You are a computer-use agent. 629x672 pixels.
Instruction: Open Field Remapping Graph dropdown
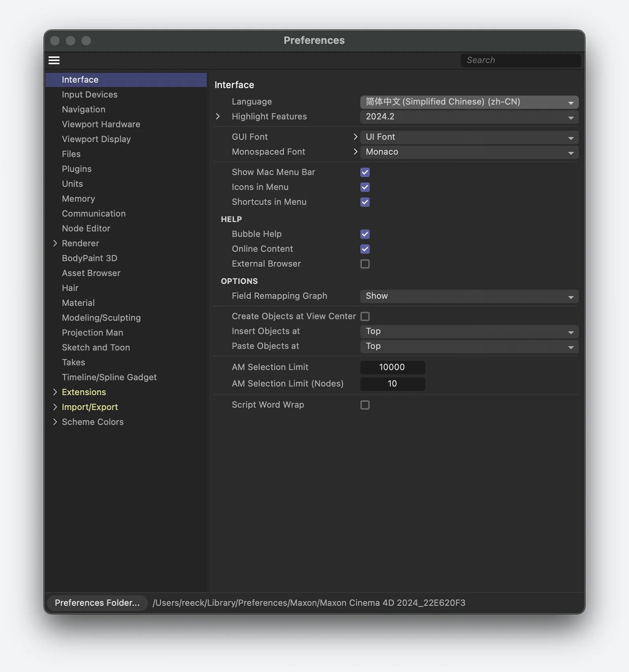469,296
